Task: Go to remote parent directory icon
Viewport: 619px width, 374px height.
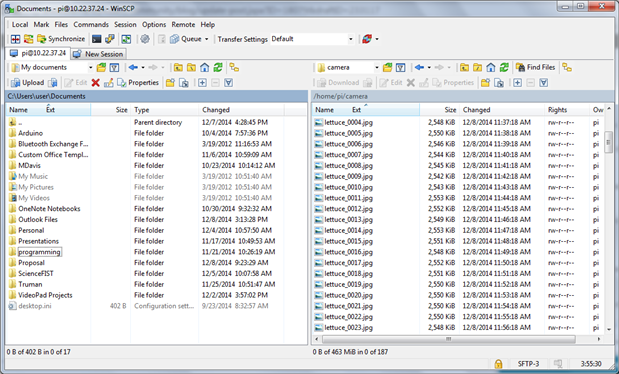Action: click(464, 68)
